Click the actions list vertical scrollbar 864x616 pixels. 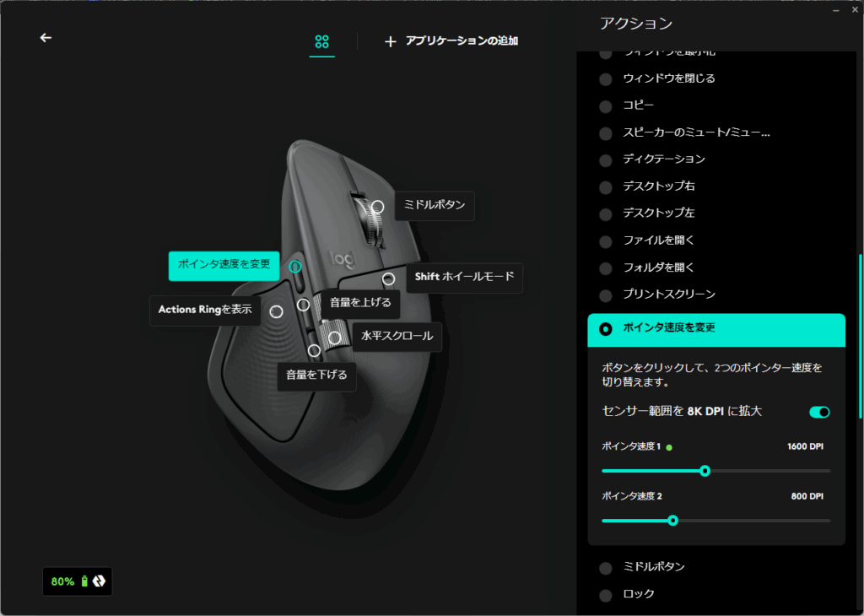[x=860, y=336]
